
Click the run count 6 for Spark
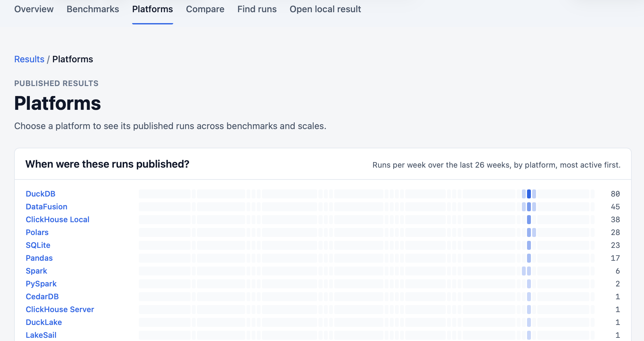[x=618, y=271]
